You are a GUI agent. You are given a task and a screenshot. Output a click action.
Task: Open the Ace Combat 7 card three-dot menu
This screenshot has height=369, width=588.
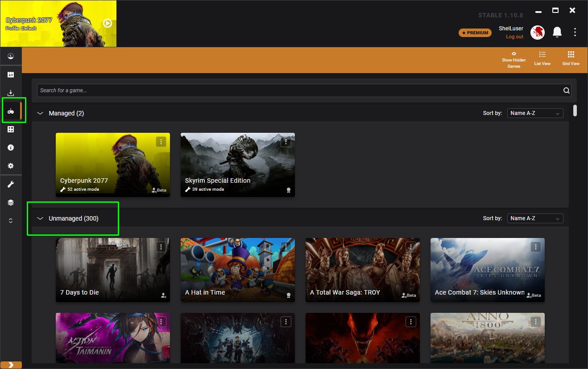pos(536,246)
